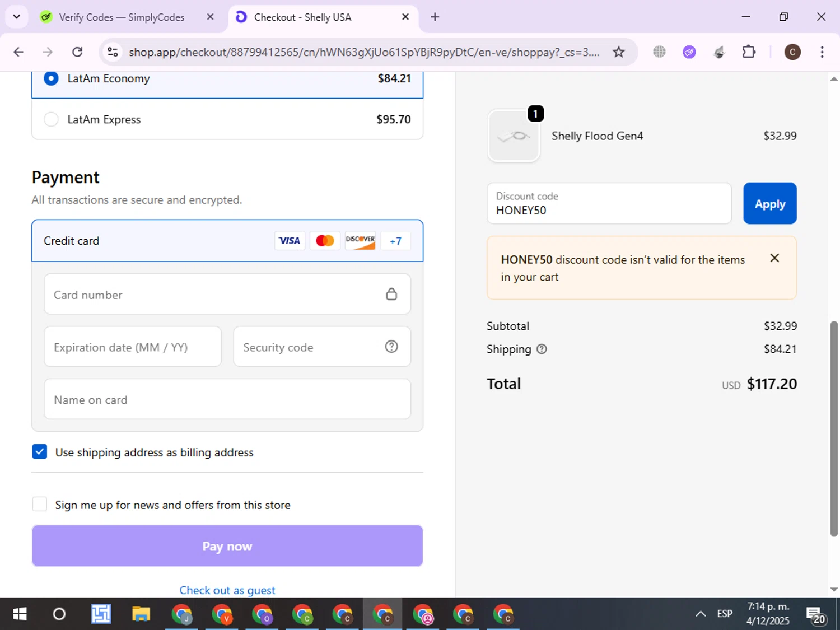Image resolution: width=840 pixels, height=630 pixels.
Task: Click the $117.20 total amount
Action: 772,384
